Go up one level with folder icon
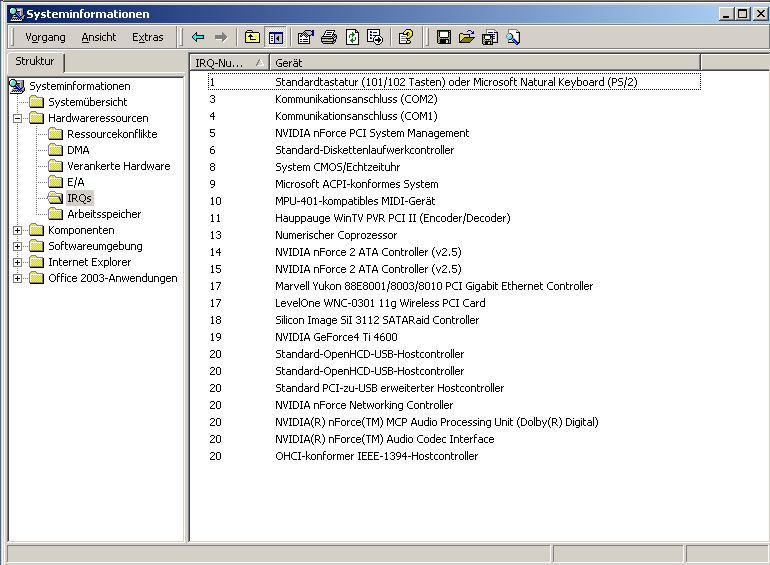770x565 pixels. click(x=252, y=37)
